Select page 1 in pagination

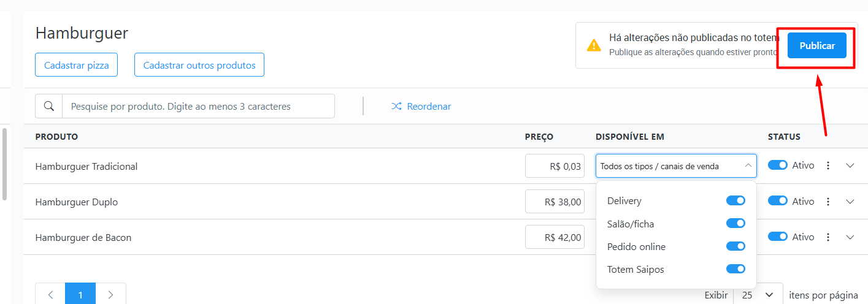(80, 295)
